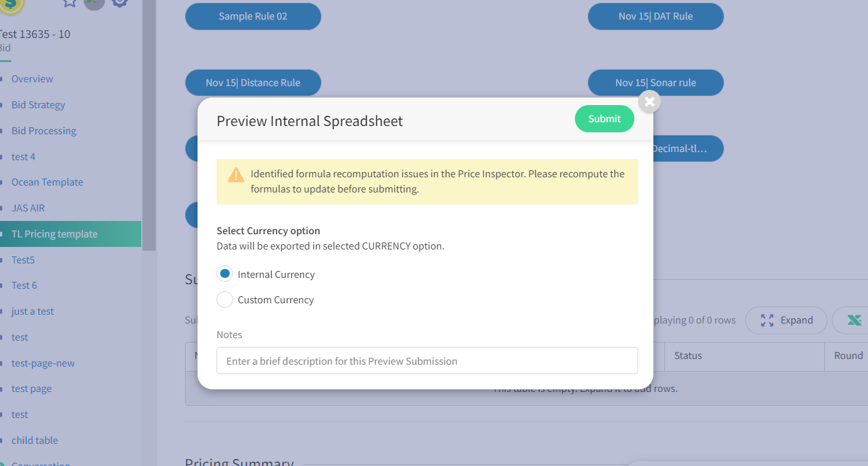Image resolution: width=868 pixels, height=466 pixels.
Task: Click the Sample Rule 02 button
Action: pyautogui.click(x=253, y=16)
